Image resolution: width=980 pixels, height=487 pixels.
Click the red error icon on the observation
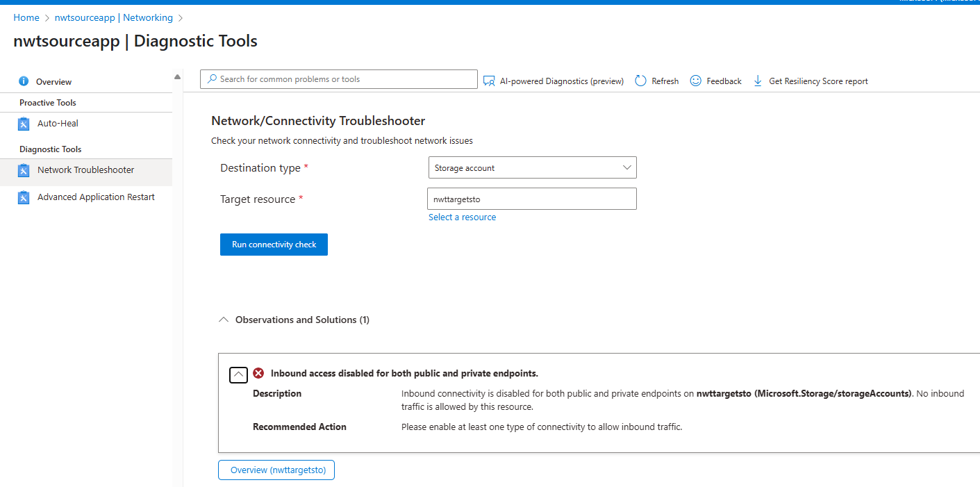click(x=258, y=373)
